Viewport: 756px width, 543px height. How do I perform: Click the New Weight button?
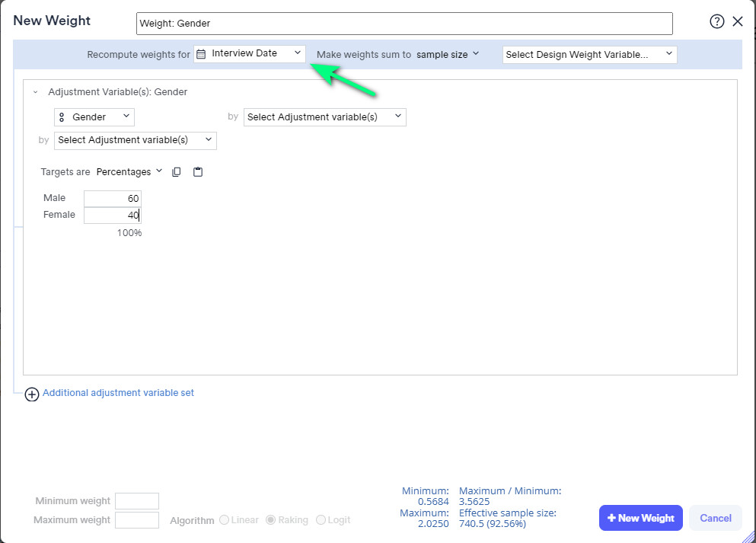640,518
